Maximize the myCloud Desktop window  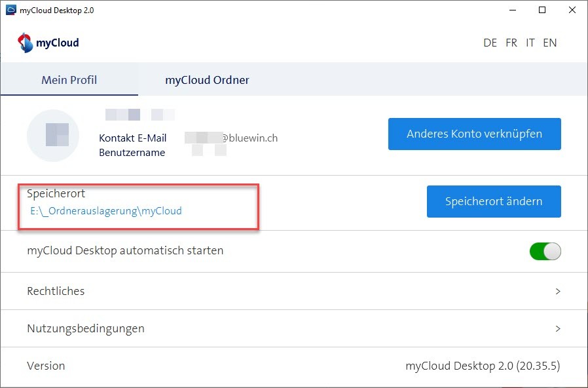542,10
